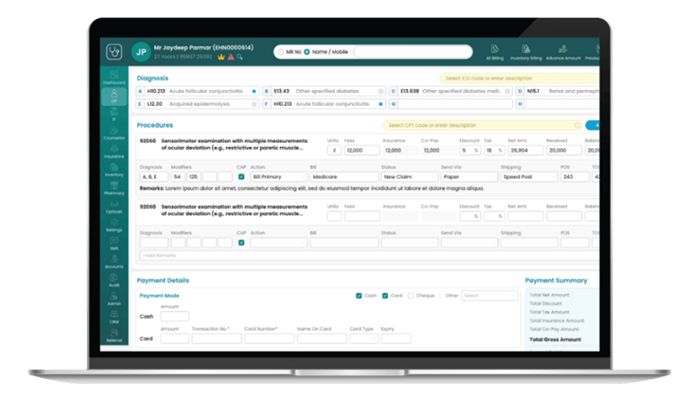This screenshot has height=400, width=700.
Task: Open the Admin item in sidebar
Action: click(x=114, y=299)
